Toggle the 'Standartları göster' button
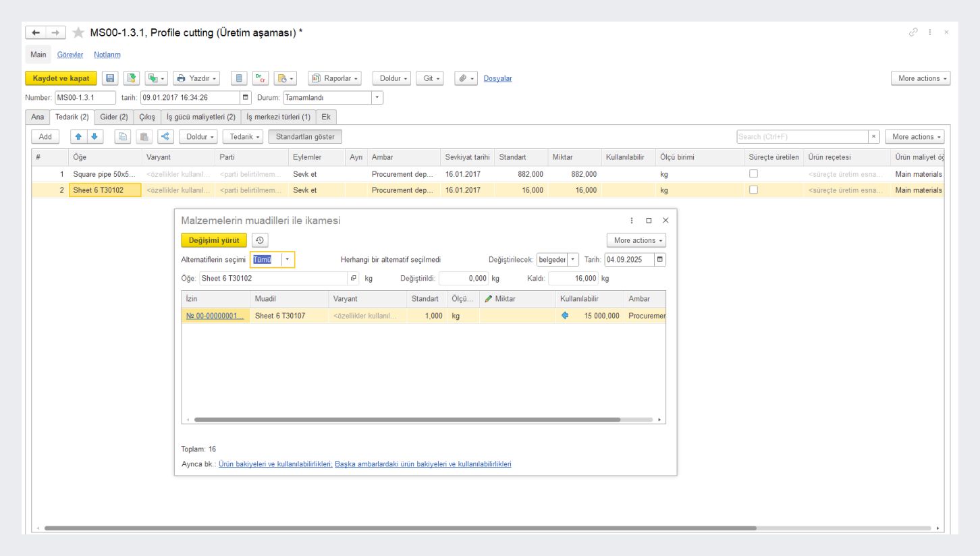The height and width of the screenshot is (556, 980). (305, 137)
